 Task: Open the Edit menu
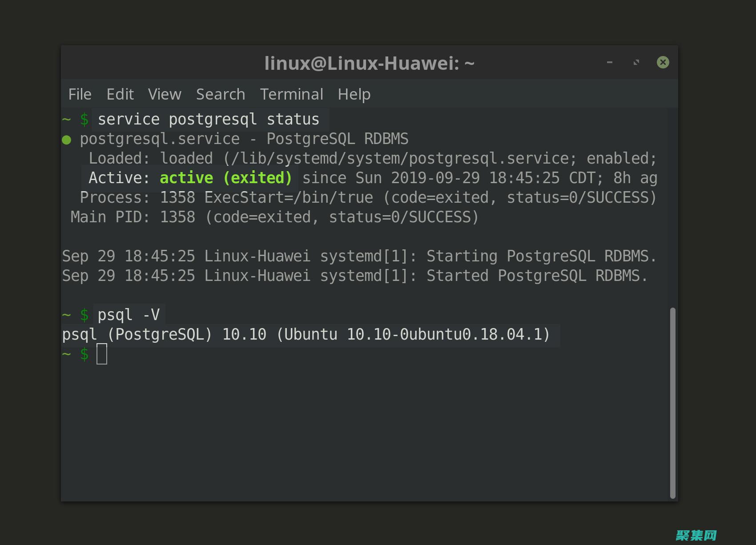click(x=120, y=94)
